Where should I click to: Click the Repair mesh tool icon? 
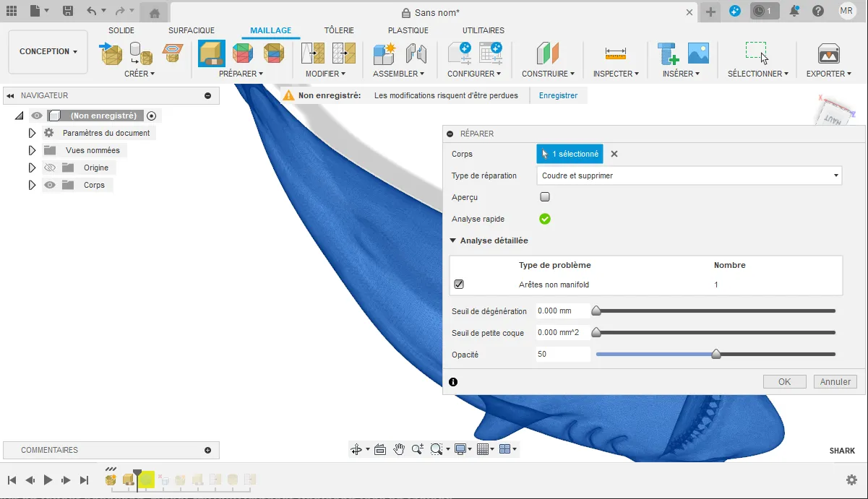click(211, 53)
